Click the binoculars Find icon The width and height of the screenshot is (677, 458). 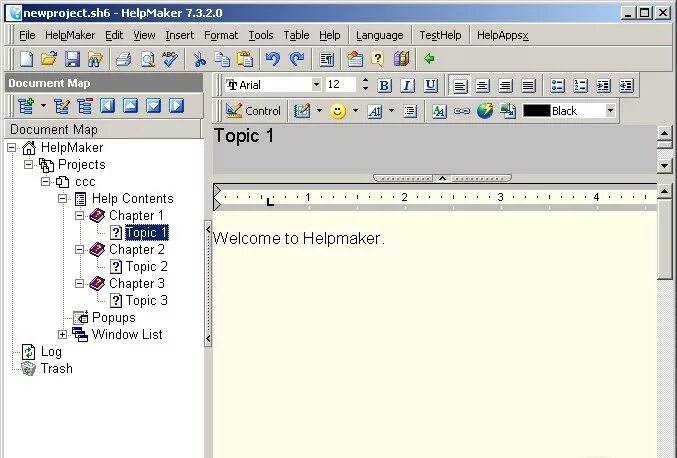coord(95,59)
